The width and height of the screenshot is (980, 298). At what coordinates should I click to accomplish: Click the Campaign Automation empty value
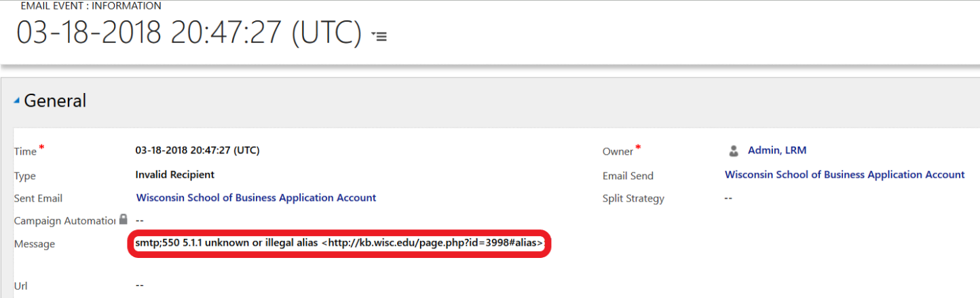pyautogui.click(x=140, y=221)
